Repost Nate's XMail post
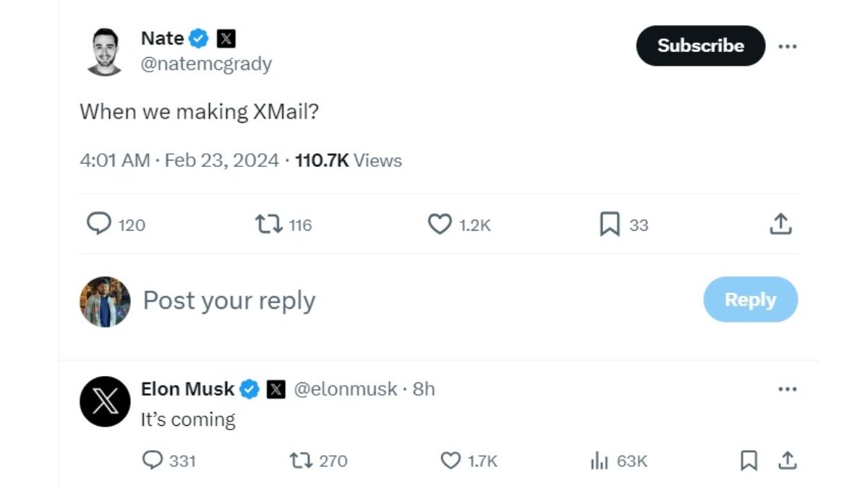Image resolution: width=868 pixels, height=488 pixels. pos(268,225)
